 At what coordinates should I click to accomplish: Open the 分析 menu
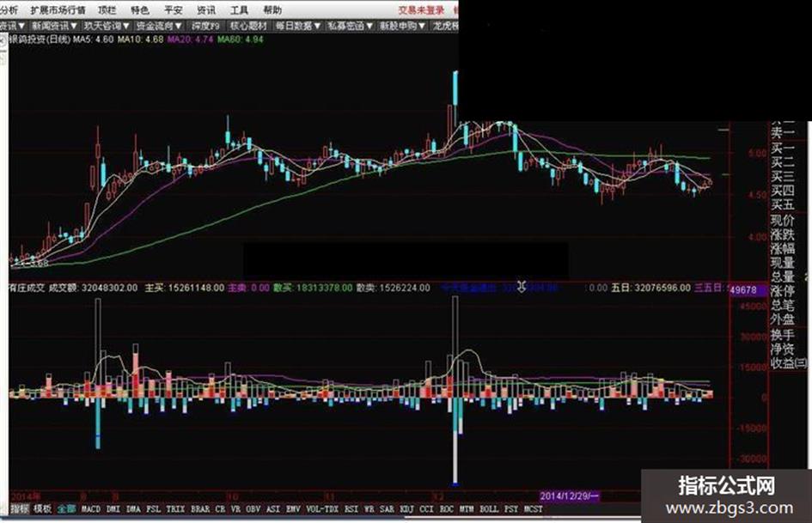[9, 9]
